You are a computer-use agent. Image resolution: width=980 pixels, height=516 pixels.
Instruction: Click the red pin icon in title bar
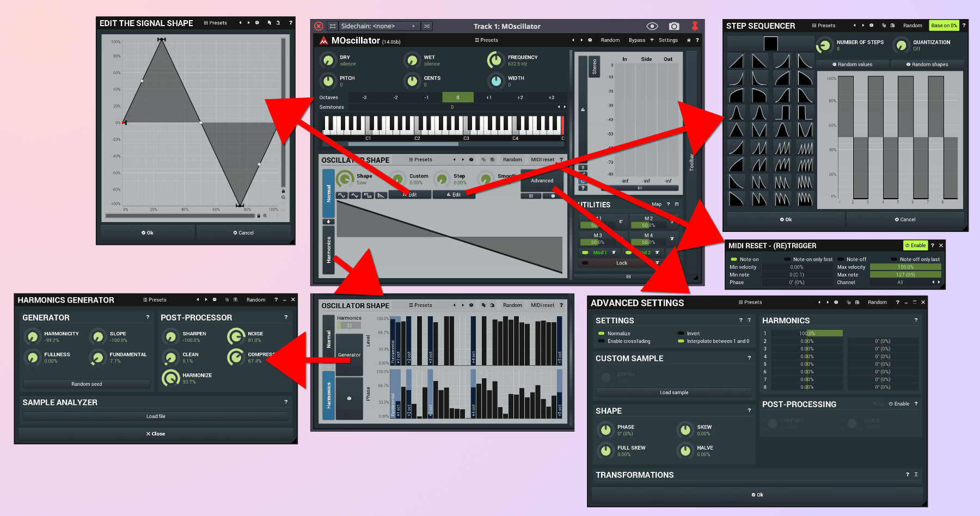click(695, 26)
